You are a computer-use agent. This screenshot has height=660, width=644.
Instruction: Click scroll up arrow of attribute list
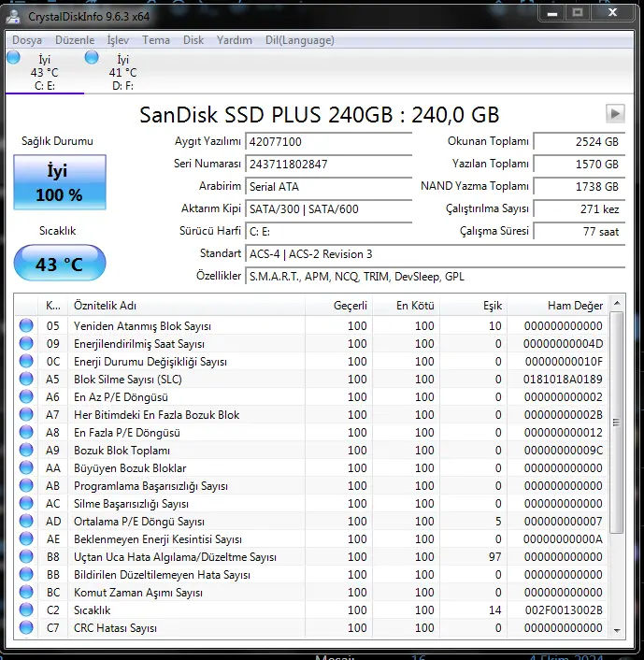coord(617,303)
